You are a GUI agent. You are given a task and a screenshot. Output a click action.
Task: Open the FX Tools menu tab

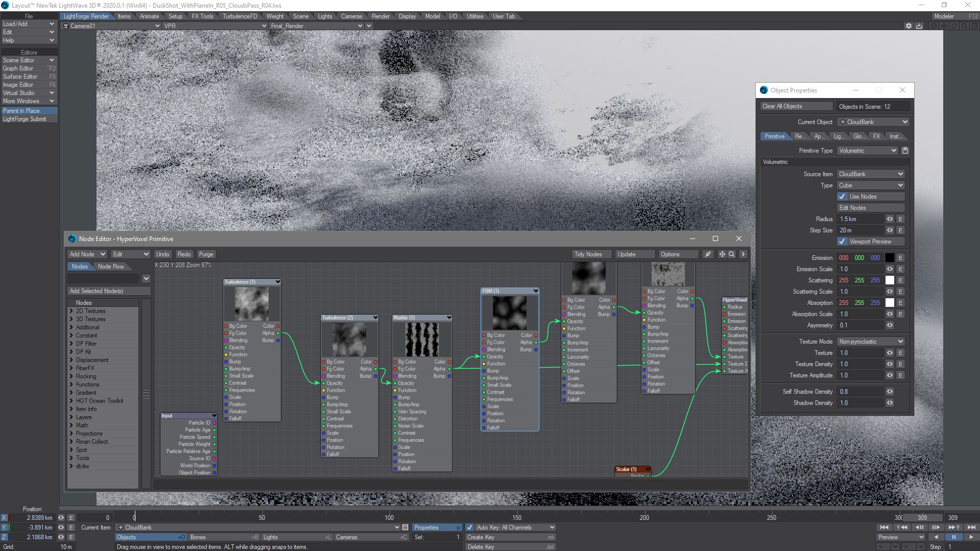pos(202,16)
